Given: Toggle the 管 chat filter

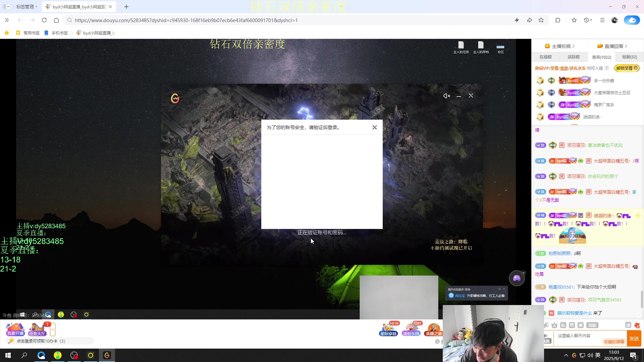Looking at the screenshot, I should [572, 325].
